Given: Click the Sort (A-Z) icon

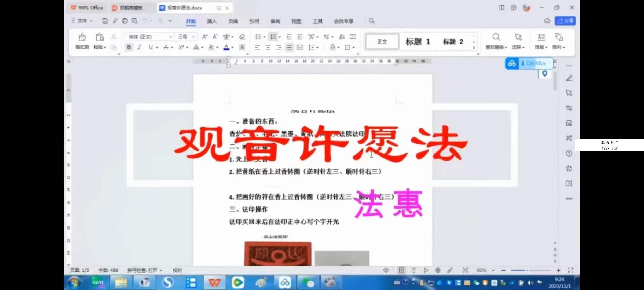Looking at the screenshot, I should coord(342,37).
